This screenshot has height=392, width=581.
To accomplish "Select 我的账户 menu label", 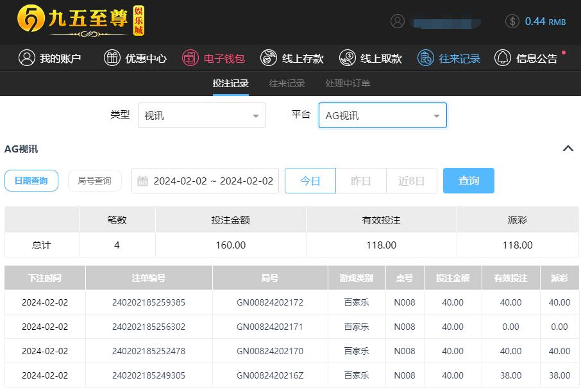I will (x=60, y=58).
